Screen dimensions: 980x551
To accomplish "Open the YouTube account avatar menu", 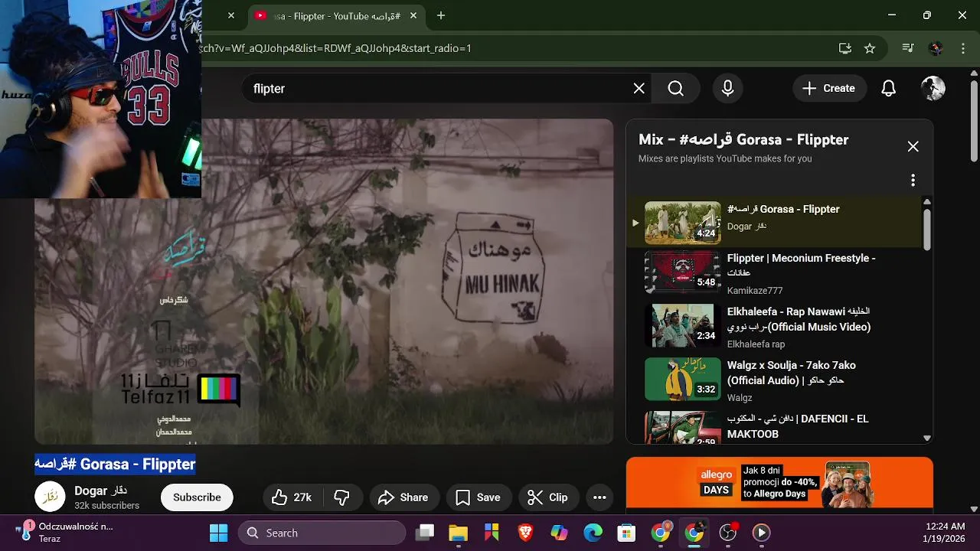I will coord(933,89).
